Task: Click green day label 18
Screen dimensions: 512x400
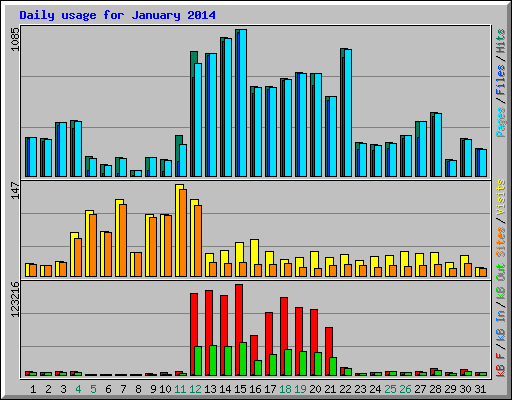Action: pyautogui.click(x=285, y=389)
